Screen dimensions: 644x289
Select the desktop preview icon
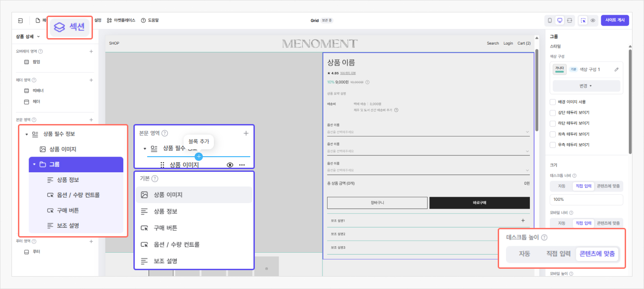coord(560,20)
